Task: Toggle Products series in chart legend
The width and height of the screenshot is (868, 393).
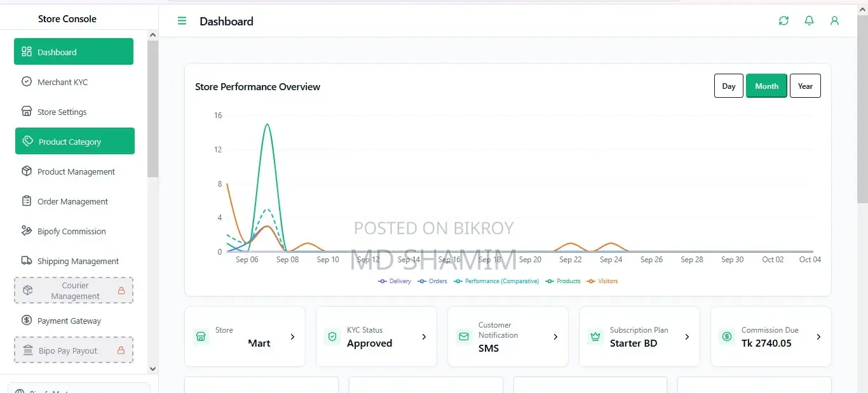Action: point(563,281)
